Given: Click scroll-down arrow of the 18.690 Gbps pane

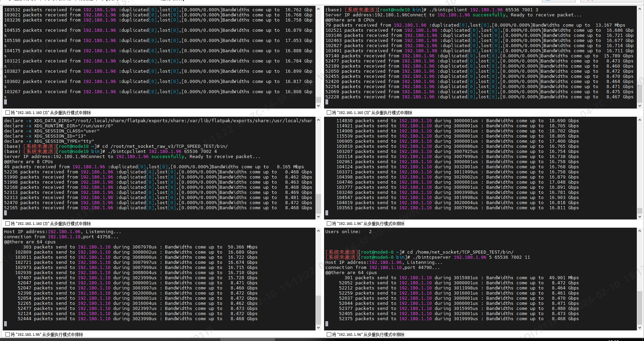Looking at the screenshot, I should pyautogui.click(x=640, y=217).
